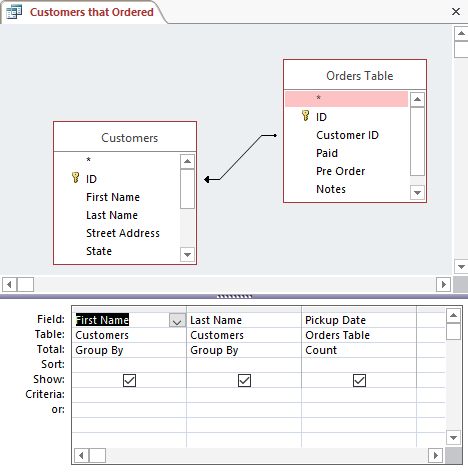Image resolution: width=468 pixels, height=476 pixels.
Task: Select the asterisk row in Orders Table
Action: [x=346, y=99]
